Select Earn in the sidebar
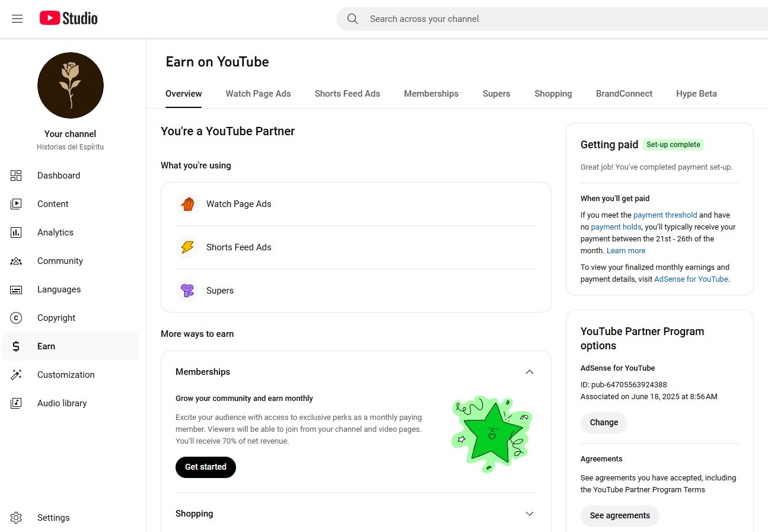The image size is (768, 532). point(70,346)
